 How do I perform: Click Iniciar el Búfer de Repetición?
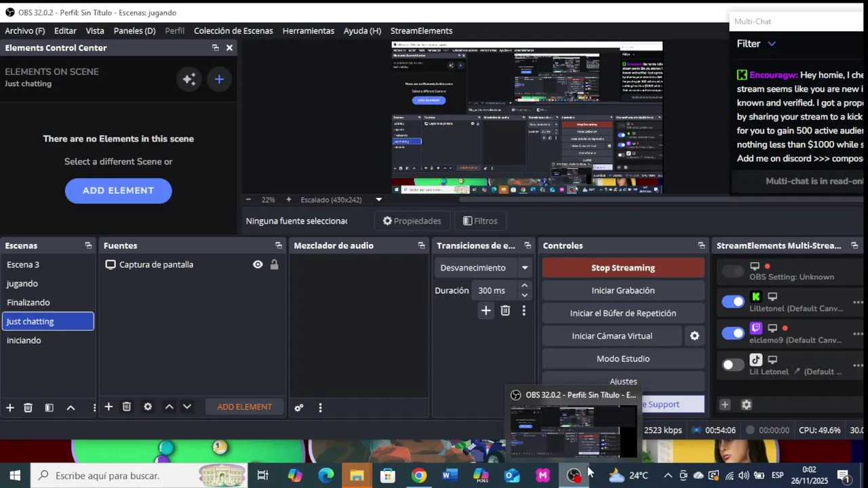click(623, 313)
